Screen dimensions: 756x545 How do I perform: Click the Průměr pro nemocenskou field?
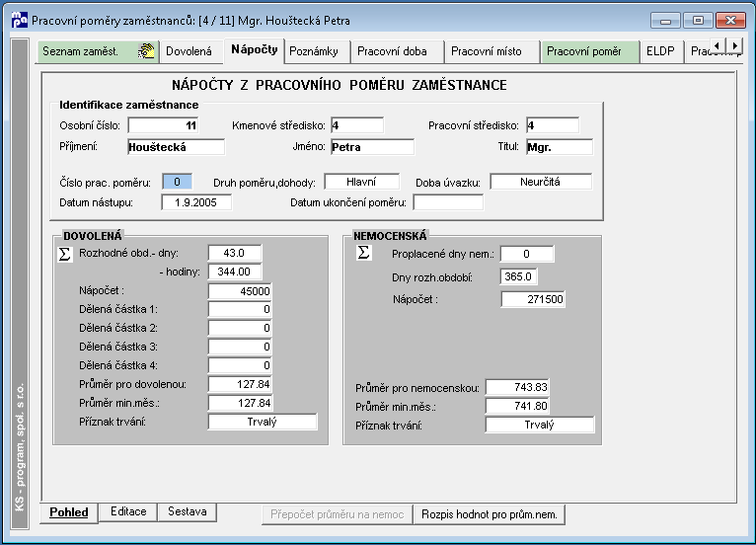click(517, 387)
